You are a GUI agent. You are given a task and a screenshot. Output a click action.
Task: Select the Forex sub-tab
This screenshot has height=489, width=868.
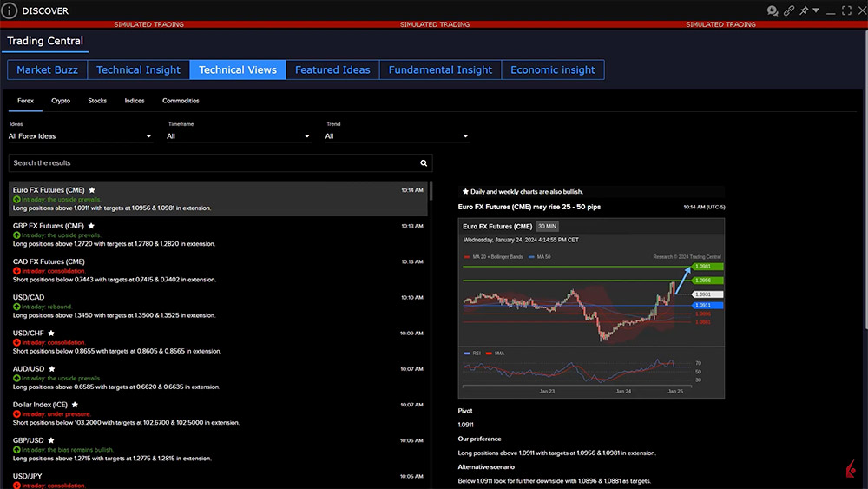(x=25, y=101)
